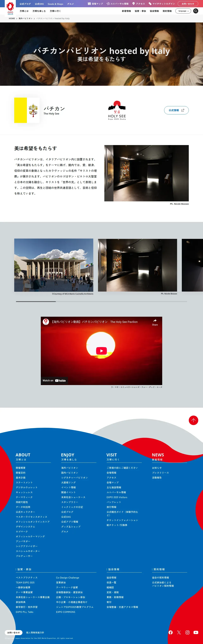Open the Facebook icon in the footer
This screenshot has height=644, width=203.
[170, 632]
